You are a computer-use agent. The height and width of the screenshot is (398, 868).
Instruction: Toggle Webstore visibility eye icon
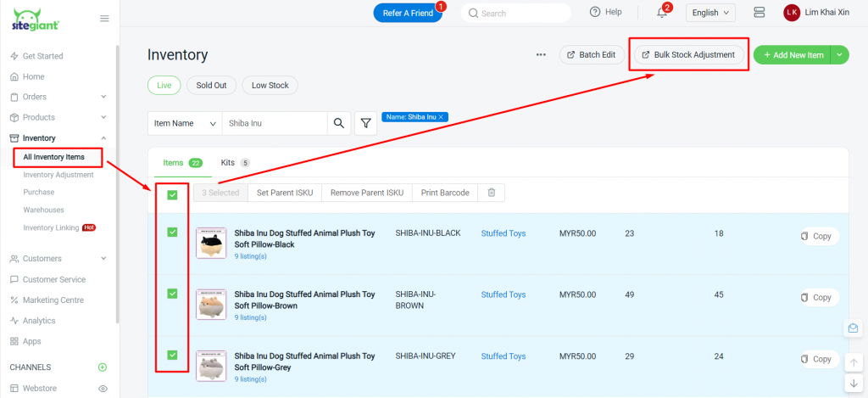click(103, 388)
